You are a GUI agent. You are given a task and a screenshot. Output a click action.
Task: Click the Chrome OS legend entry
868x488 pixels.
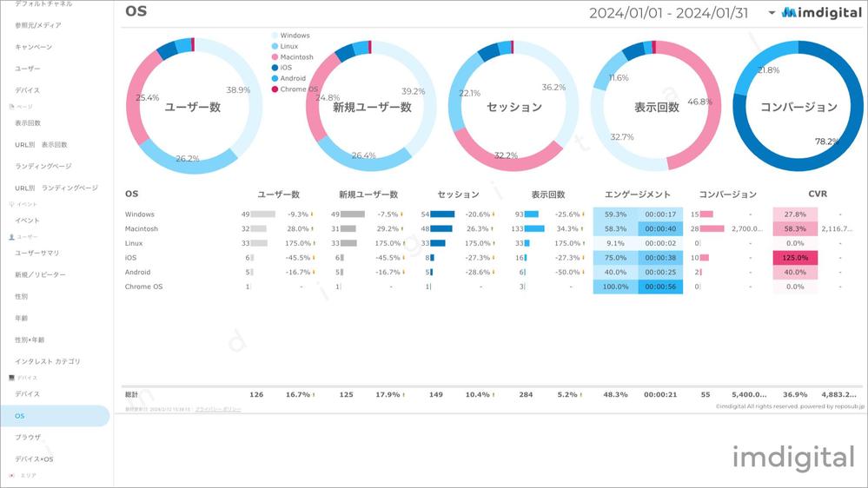(295, 89)
